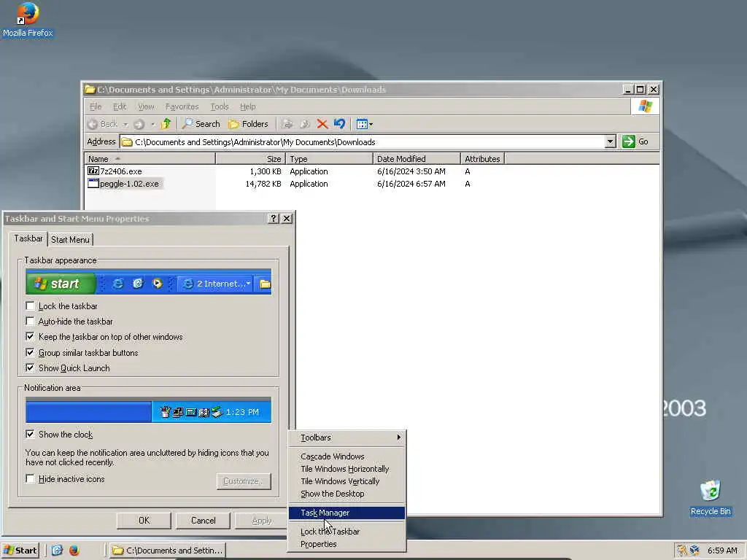
Task: Open the Favorites menu
Action: tap(182, 106)
